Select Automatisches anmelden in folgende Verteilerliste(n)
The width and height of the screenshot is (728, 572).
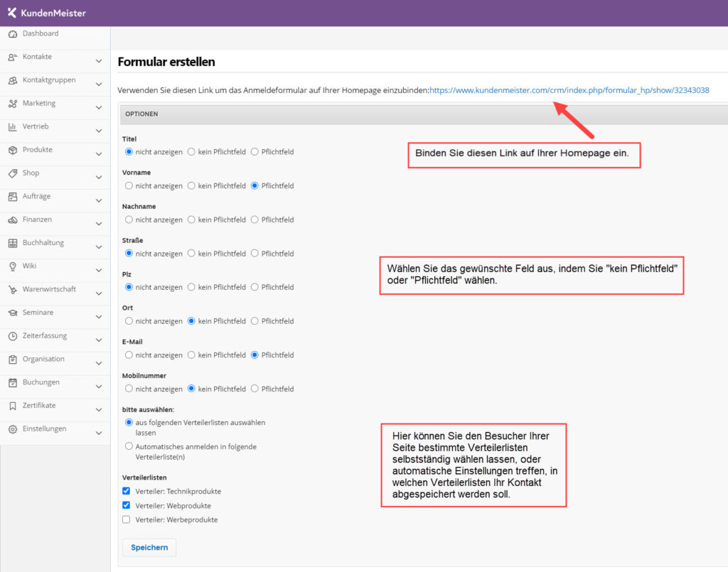pos(129,446)
